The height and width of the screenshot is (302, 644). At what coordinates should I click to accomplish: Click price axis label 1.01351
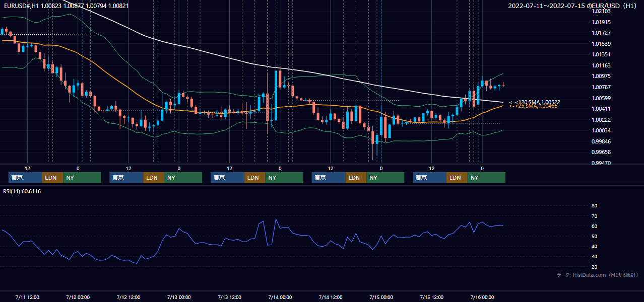click(601, 54)
